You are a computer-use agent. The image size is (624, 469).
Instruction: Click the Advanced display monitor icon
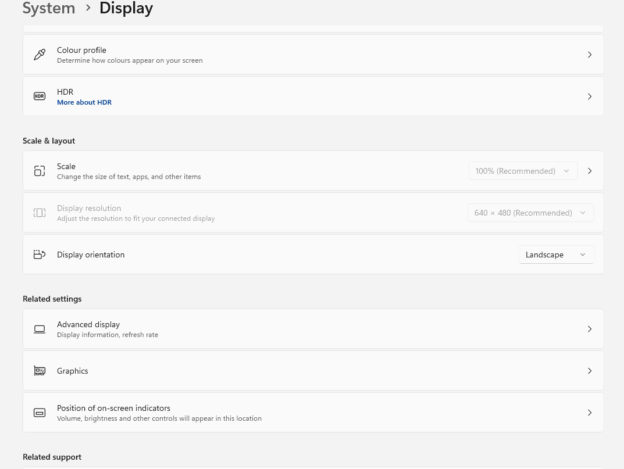pos(39,329)
